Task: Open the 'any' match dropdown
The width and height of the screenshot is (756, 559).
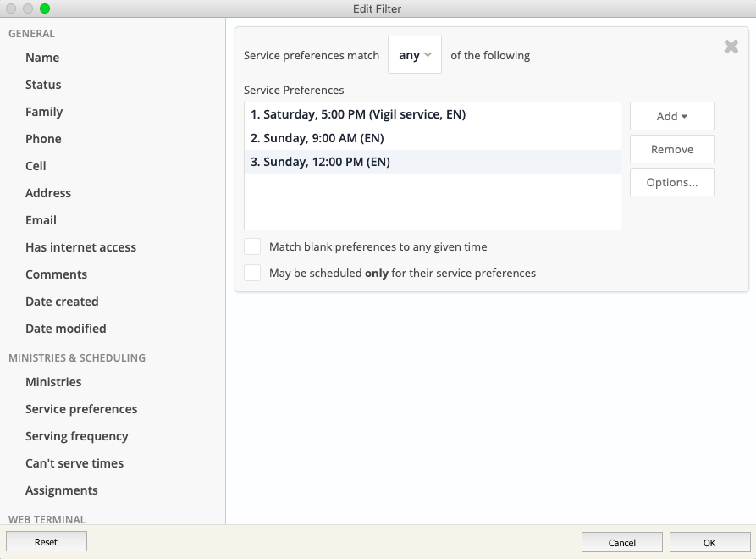Action: (x=415, y=55)
